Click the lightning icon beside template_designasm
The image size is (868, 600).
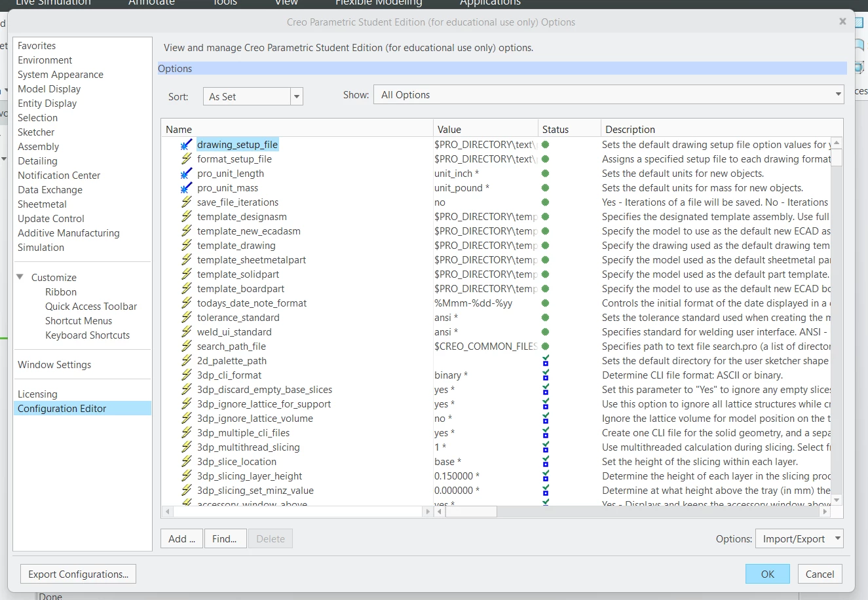coord(187,217)
